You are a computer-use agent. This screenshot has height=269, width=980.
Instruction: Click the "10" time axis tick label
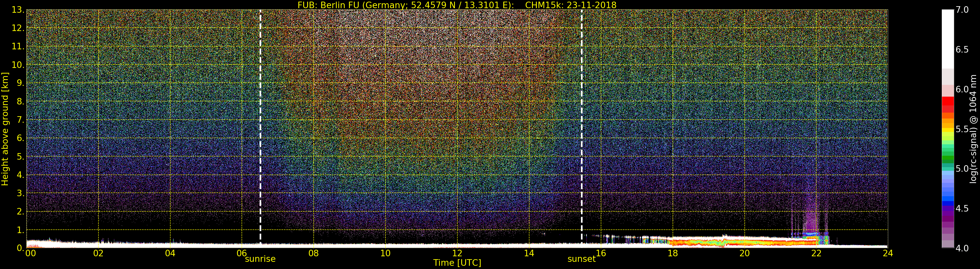[x=385, y=253]
